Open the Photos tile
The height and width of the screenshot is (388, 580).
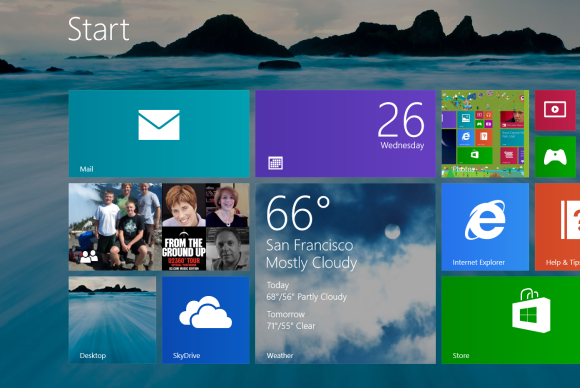pyautogui.click(x=485, y=134)
